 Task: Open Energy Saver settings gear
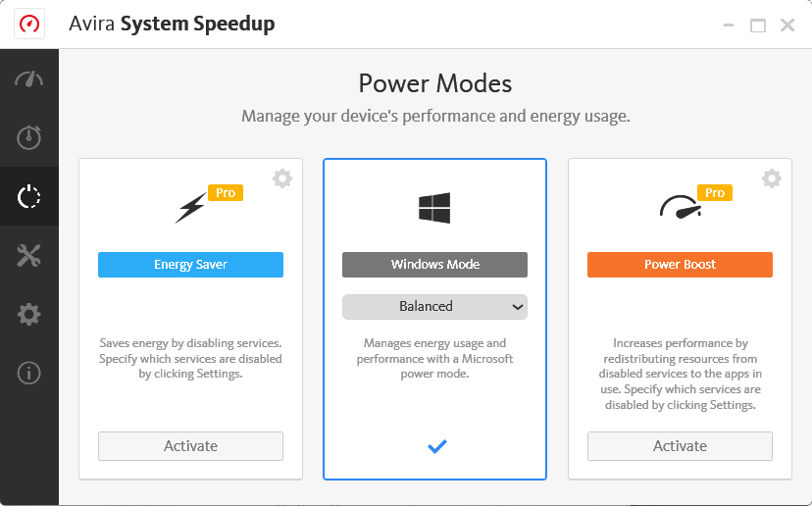(x=282, y=178)
